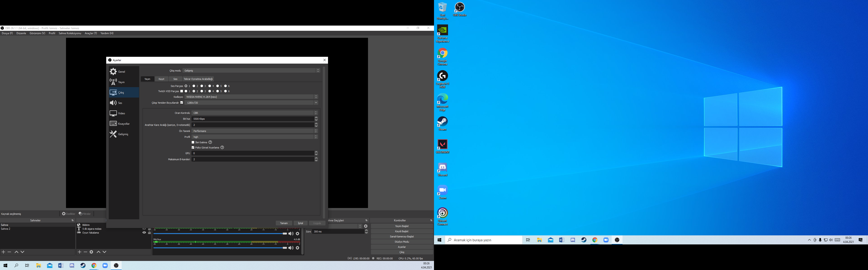
Task: Mute the Mic/Aux audio speaker icon
Action: pos(291,248)
